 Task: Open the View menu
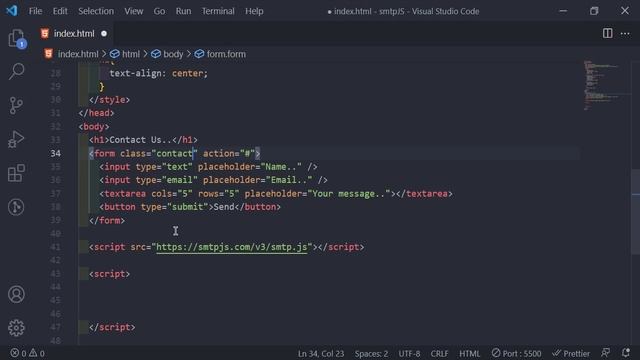click(133, 11)
